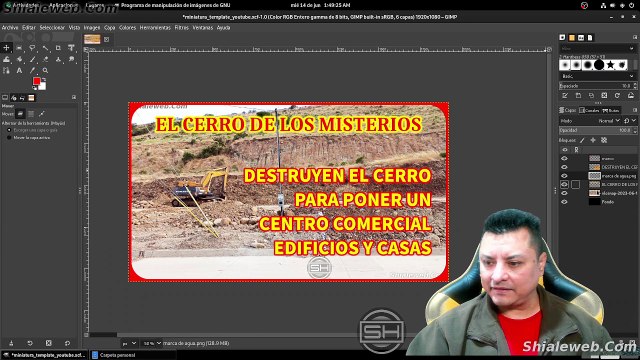Select the Rectangle Select tool
Image resolution: width=640 pixels, height=360 pixels.
(x=19, y=48)
